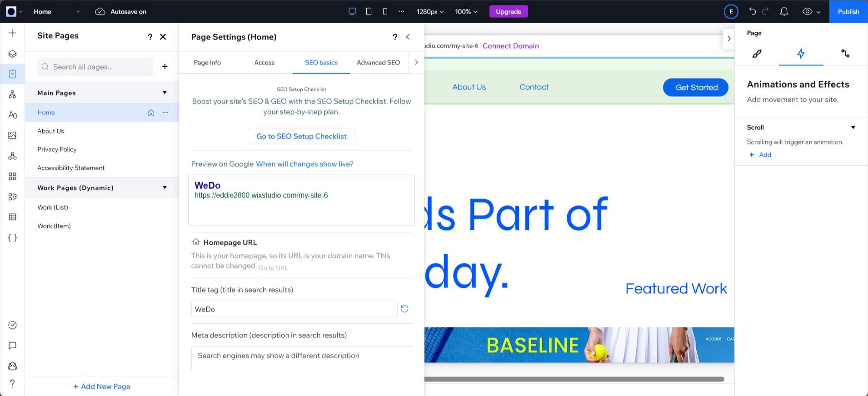Click the canvas horizontal scrollbar

[x=574, y=379]
